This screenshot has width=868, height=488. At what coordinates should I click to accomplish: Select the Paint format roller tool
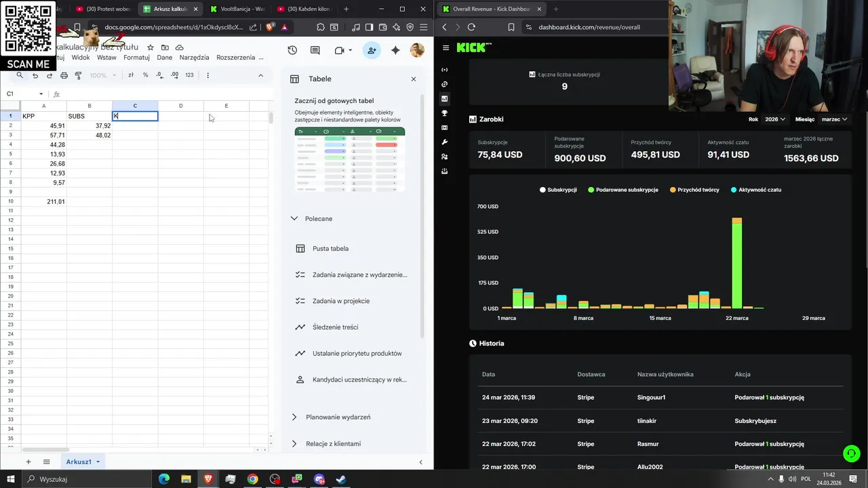(x=78, y=75)
